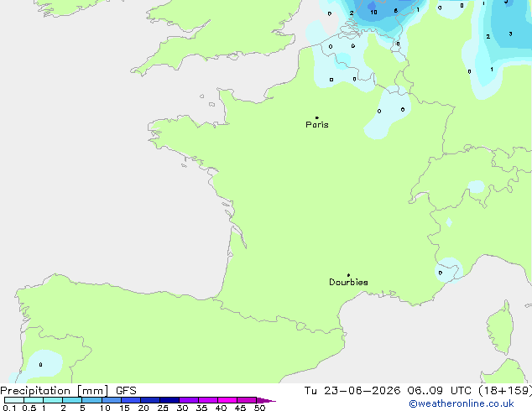Click the Switzerland light-blue precipitation patch
The width and height of the screenshot is (532, 411).
[476, 187]
